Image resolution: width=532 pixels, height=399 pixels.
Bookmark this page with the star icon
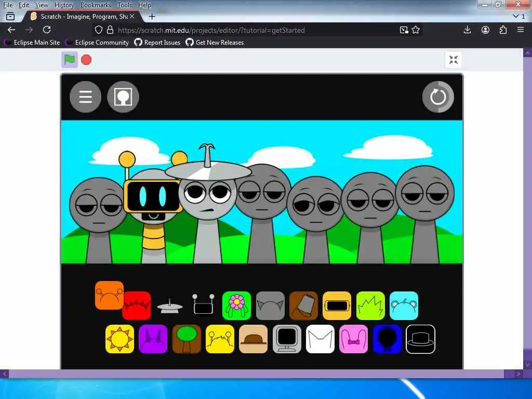[416, 30]
